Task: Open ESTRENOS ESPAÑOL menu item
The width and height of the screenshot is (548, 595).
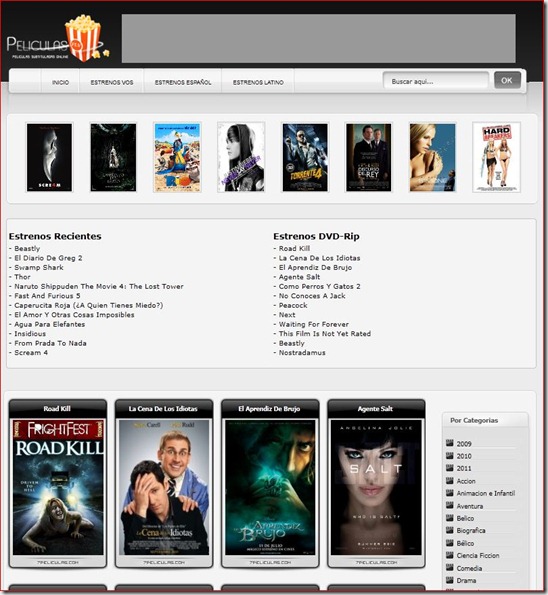Action: (183, 82)
